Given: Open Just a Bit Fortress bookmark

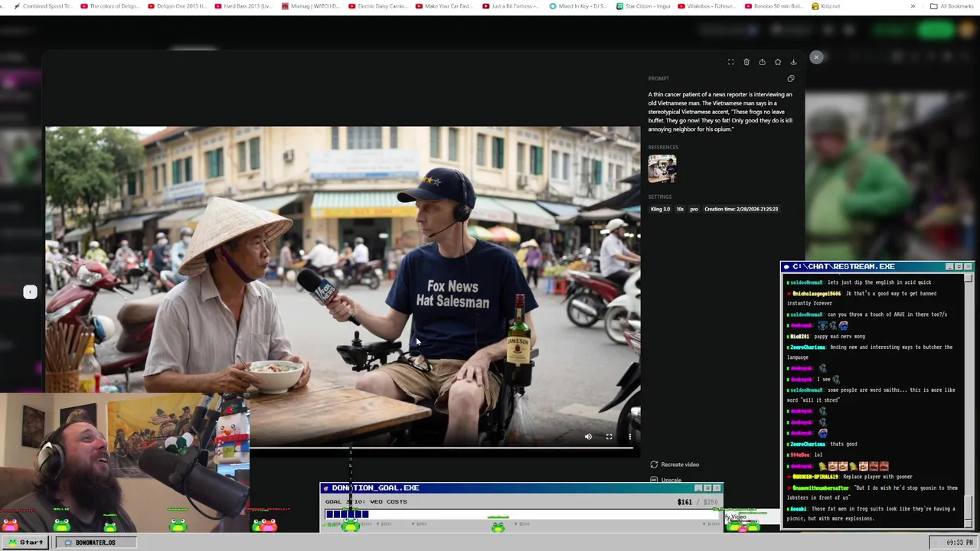Looking at the screenshot, I should tap(511, 6).
